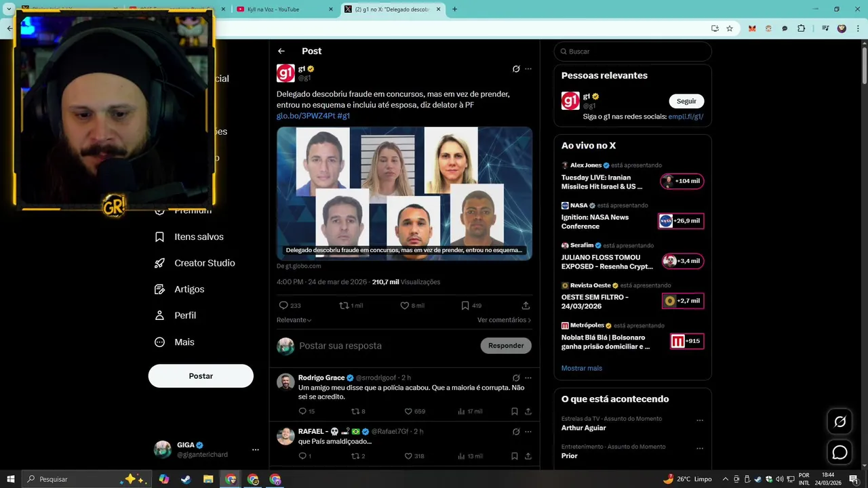Open more options on Rodrigo Grace's comment
Viewport: 868px width, 488px height.
528,378
